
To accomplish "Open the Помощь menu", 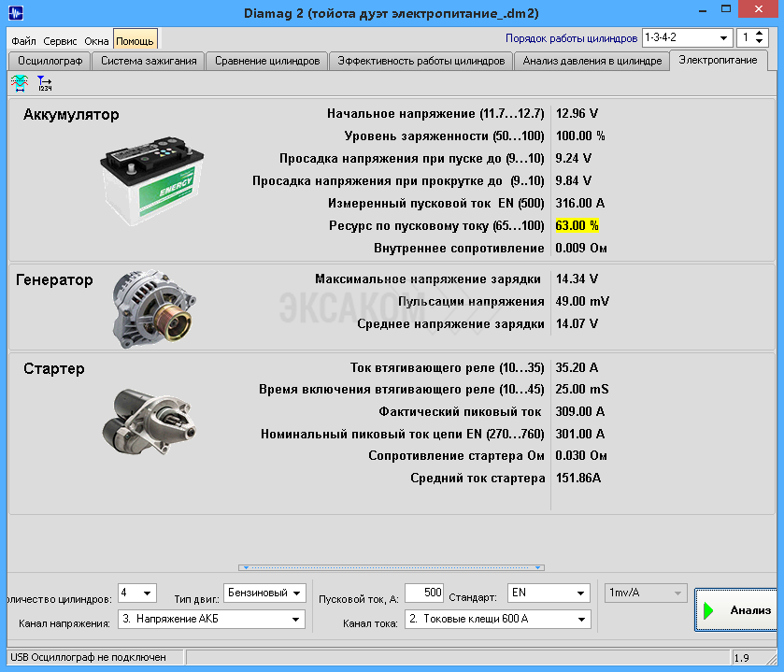I will [135, 41].
